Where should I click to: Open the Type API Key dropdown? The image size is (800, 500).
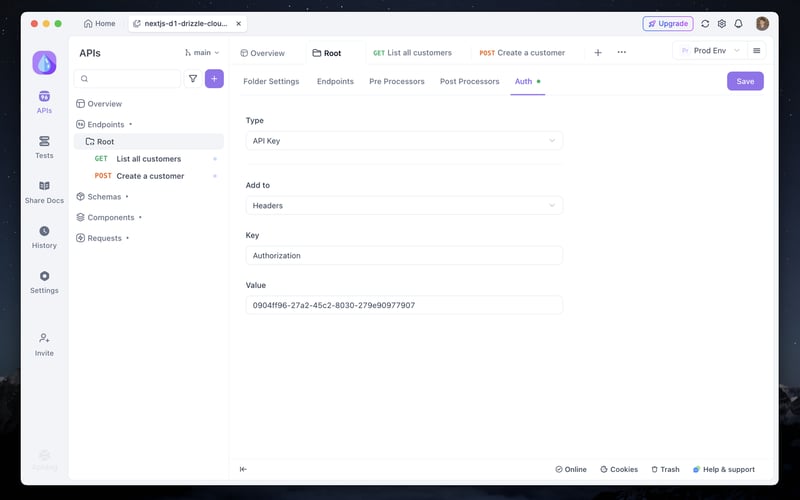[404, 141]
